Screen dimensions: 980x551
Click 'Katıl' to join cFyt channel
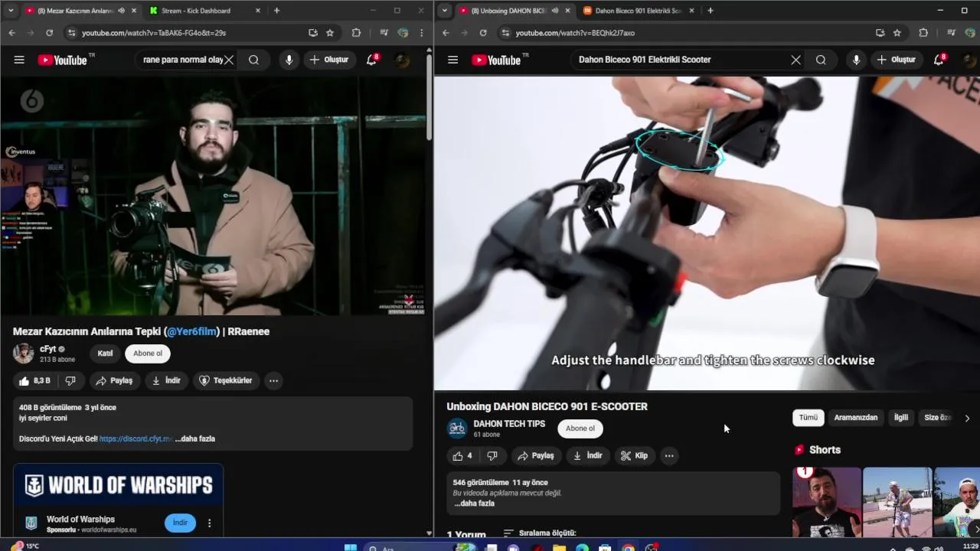(x=105, y=353)
